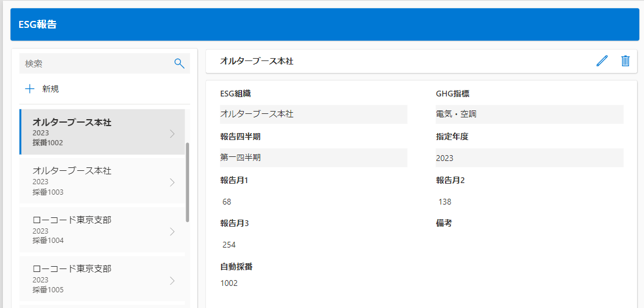Click the ESG組織 value オルターブース本社 field
This screenshot has height=308, width=644.
click(x=314, y=114)
